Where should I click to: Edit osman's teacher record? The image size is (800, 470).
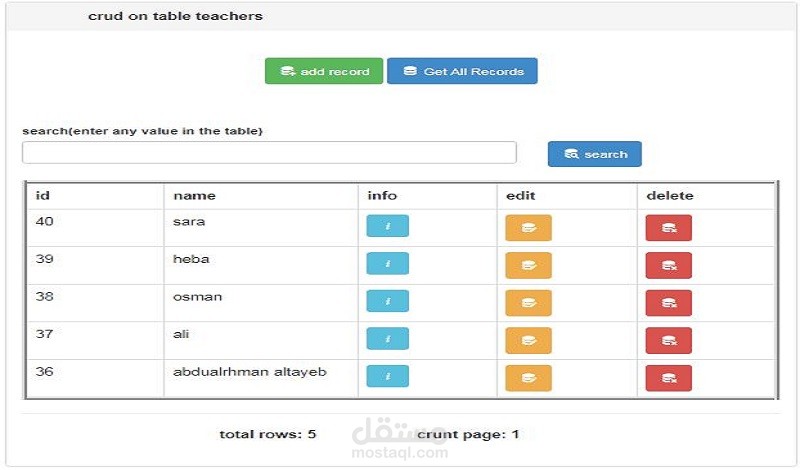pos(528,303)
